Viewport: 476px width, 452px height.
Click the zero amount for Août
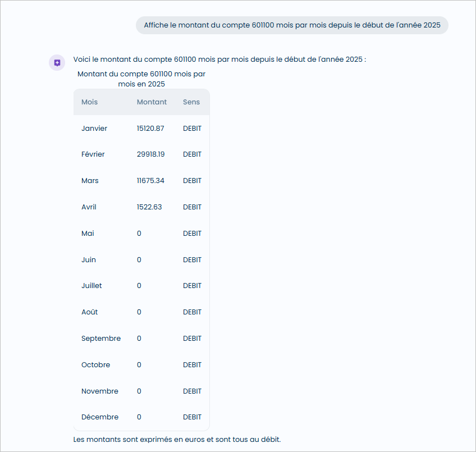click(x=139, y=312)
